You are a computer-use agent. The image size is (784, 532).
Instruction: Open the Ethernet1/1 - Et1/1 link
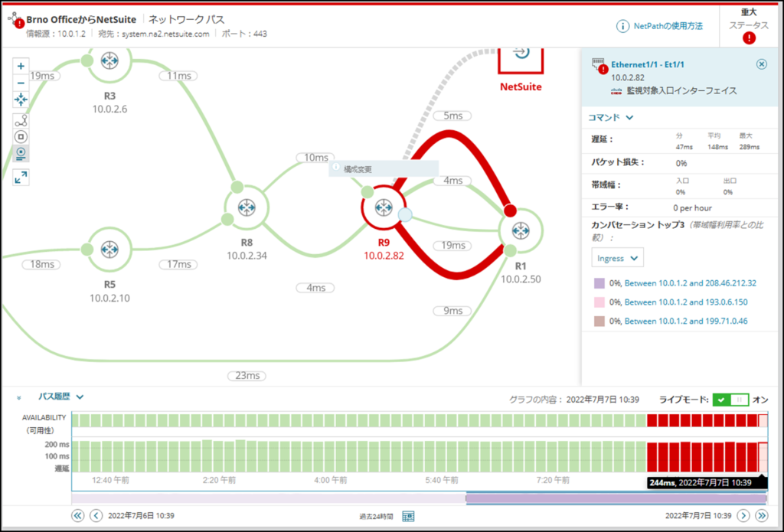point(648,64)
